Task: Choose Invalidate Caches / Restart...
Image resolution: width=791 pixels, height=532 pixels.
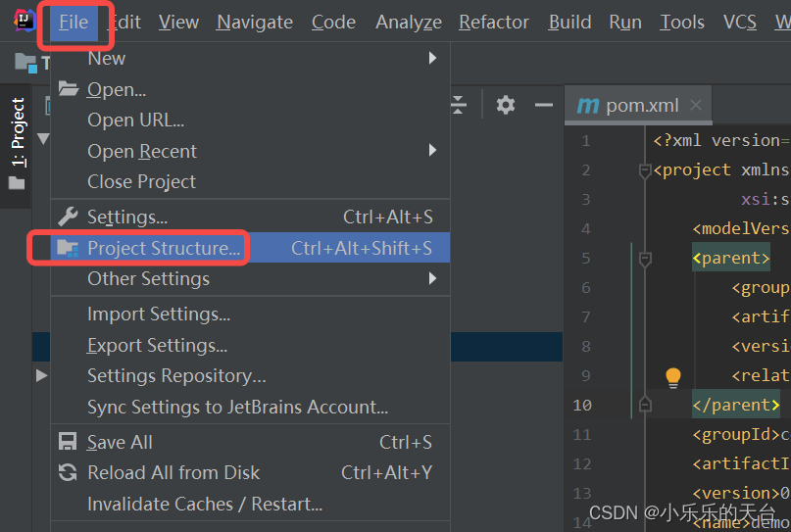Action: (x=250, y=504)
